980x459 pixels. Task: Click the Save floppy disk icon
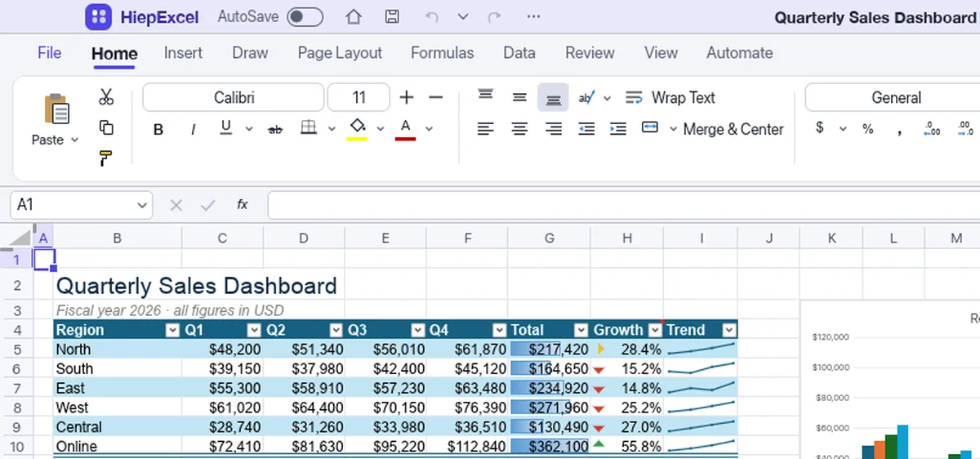pyautogui.click(x=392, y=16)
